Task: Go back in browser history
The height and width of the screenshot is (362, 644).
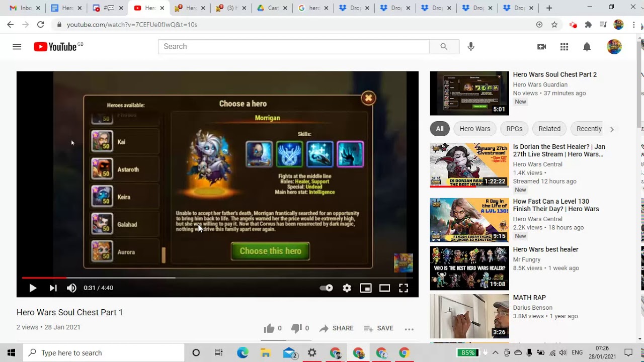Action: 10,25
